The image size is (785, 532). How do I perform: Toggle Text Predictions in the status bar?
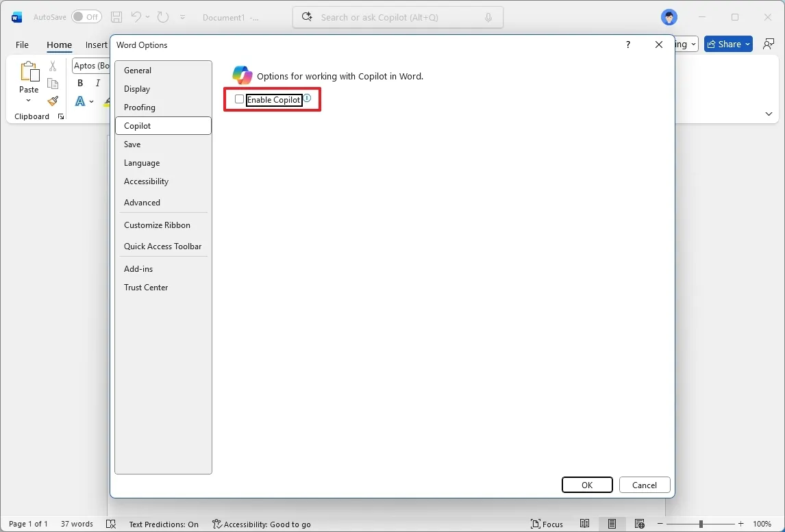164,524
